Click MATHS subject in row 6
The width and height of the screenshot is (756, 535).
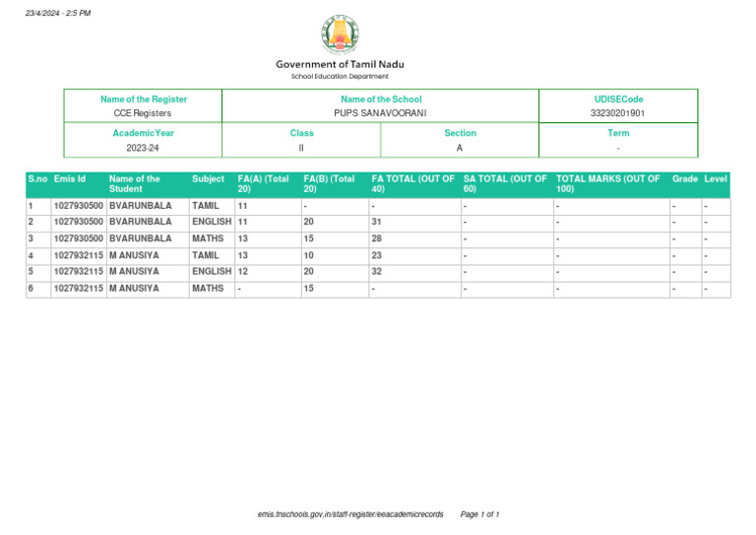(x=208, y=289)
